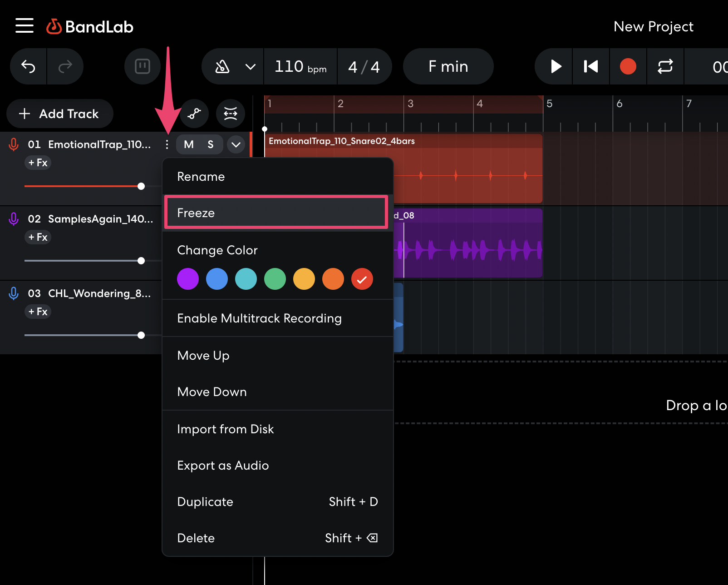This screenshot has height=585, width=728.
Task: Pick the green track color
Action: 275,279
